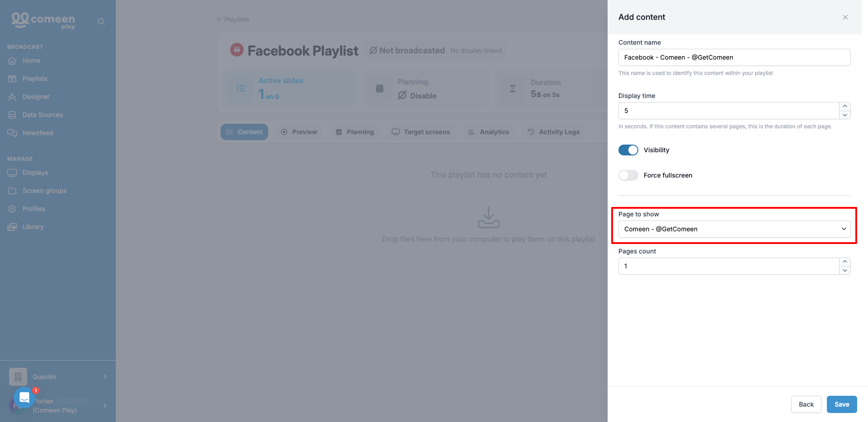The image size is (868, 422).
Task: Decrease Pages count with down arrow
Action: click(845, 270)
